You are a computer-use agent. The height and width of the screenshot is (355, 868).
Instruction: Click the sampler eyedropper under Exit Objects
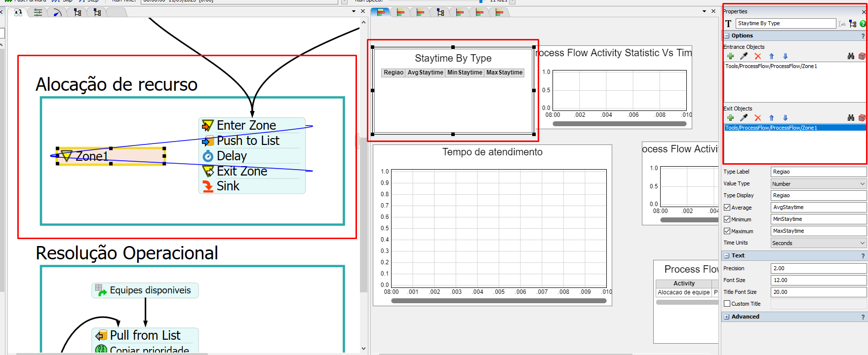[744, 118]
